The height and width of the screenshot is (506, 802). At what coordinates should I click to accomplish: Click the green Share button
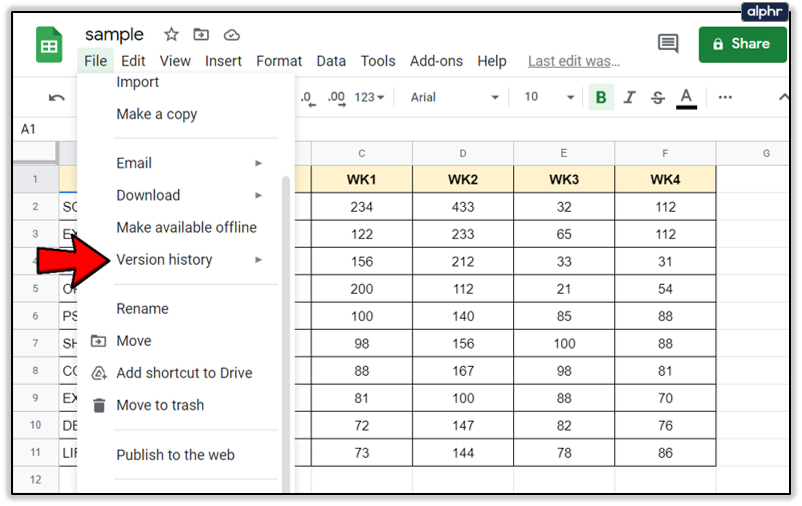point(742,44)
